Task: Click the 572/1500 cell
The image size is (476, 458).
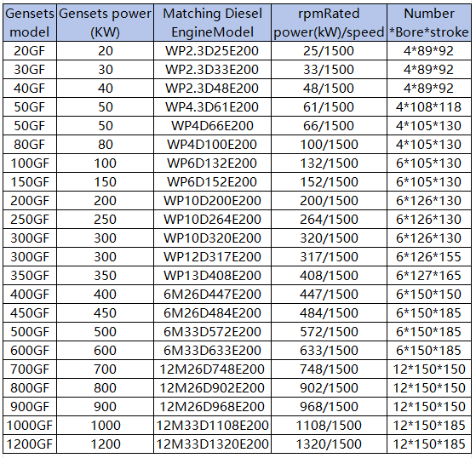Action: click(x=329, y=332)
